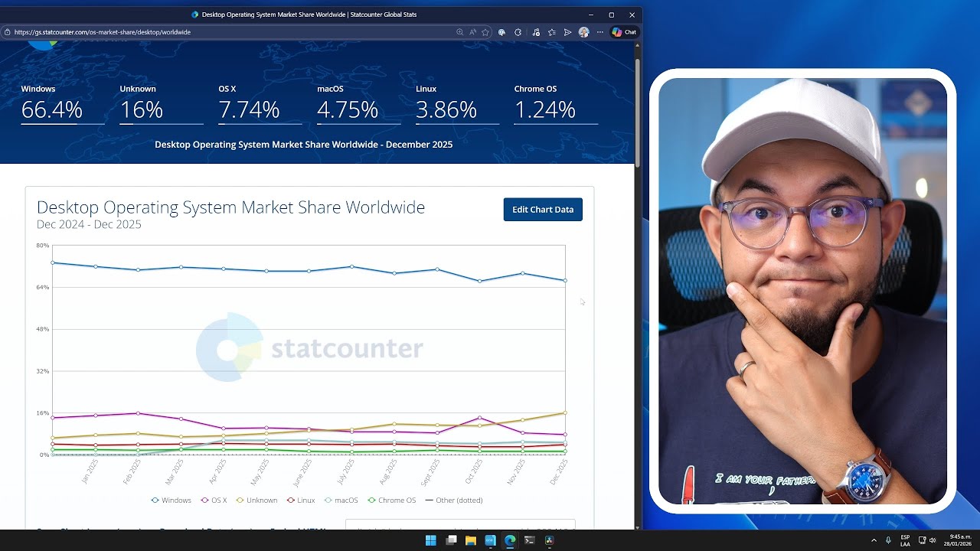The height and width of the screenshot is (551, 980).
Task: Click the 80% y-axis label
Action: 43,246
